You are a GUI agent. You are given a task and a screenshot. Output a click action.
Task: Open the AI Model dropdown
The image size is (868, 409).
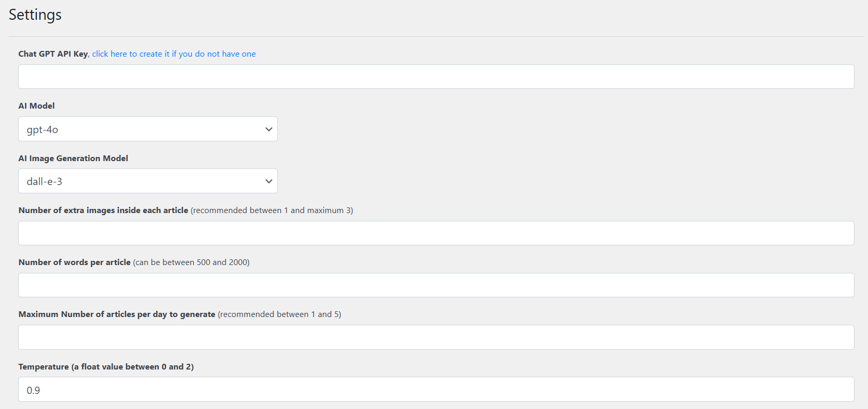pyautogui.click(x=148, y=129)
